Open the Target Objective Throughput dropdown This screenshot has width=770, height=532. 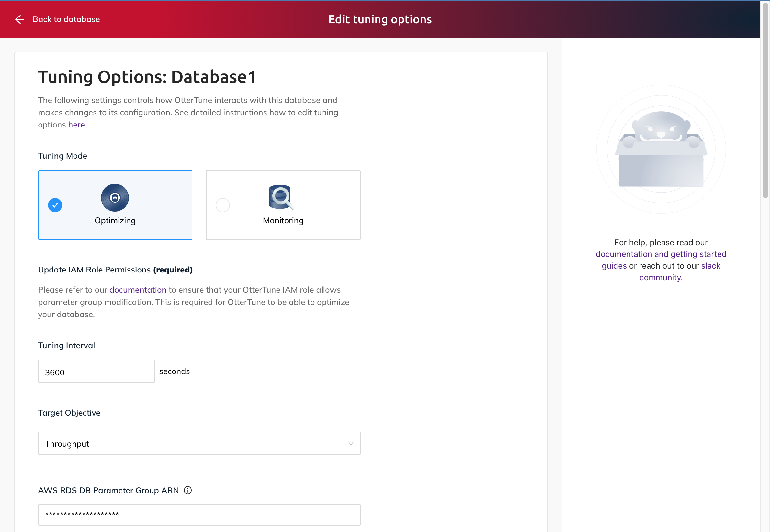coord(199,444)
